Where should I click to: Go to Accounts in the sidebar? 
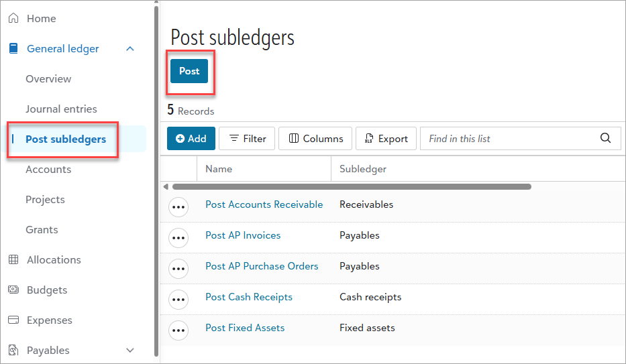[x=48, y=170]
